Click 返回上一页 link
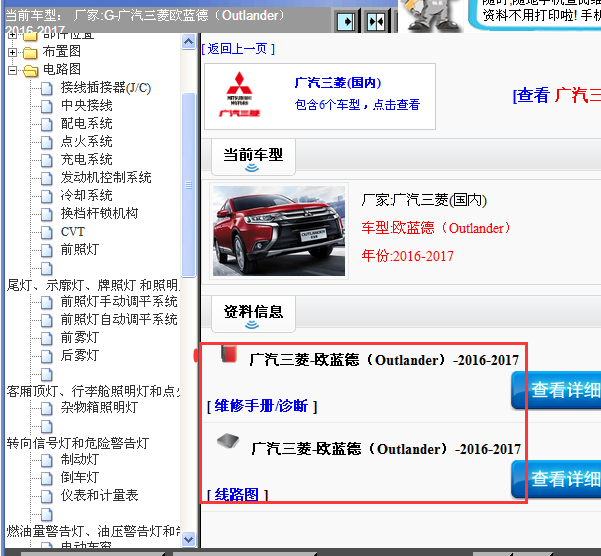 click(x=238, y=49)
